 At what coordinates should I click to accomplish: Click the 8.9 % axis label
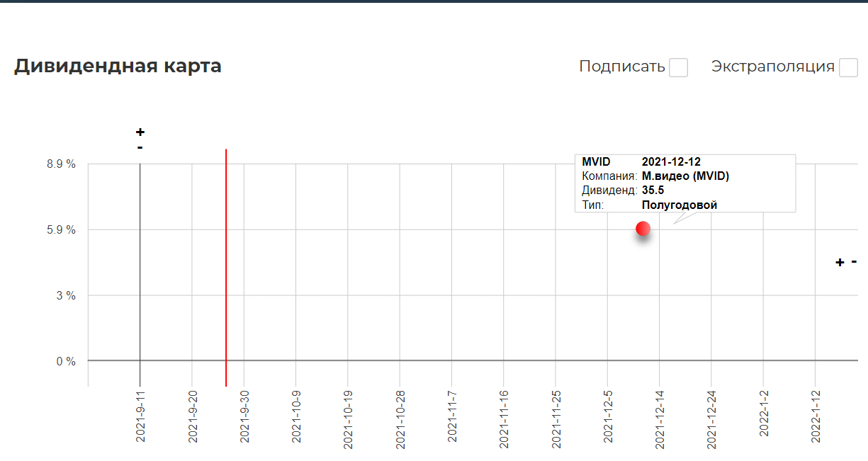(61, 164)
